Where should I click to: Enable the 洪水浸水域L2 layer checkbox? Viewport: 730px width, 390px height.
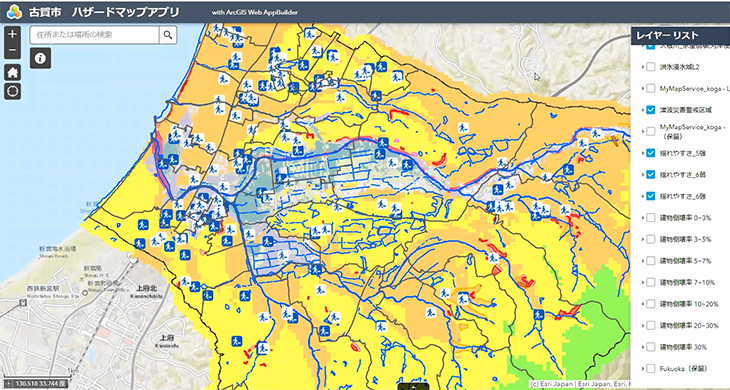[651, 67]
